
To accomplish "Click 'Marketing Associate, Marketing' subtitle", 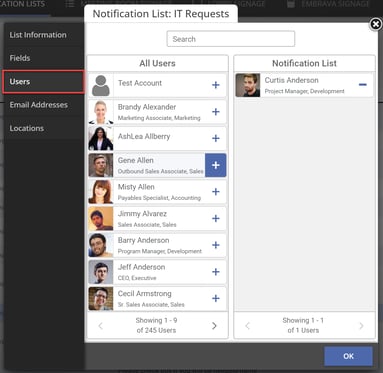I will 159,118.
